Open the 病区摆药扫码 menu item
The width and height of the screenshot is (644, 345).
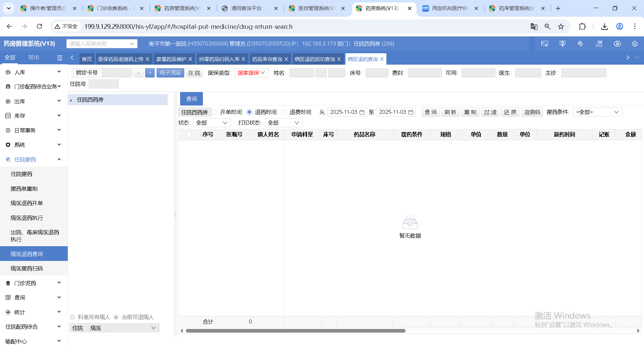[27, 269]
